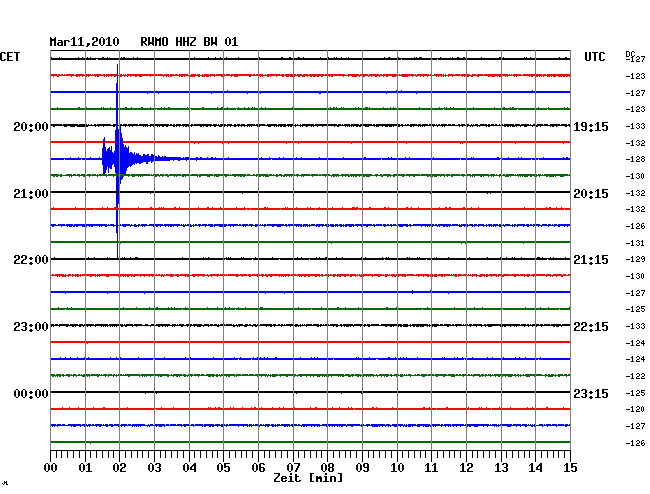Screen dimensions: 650x494
Task: Click the "DC" column header label
Action: click(x=630, y=54)
